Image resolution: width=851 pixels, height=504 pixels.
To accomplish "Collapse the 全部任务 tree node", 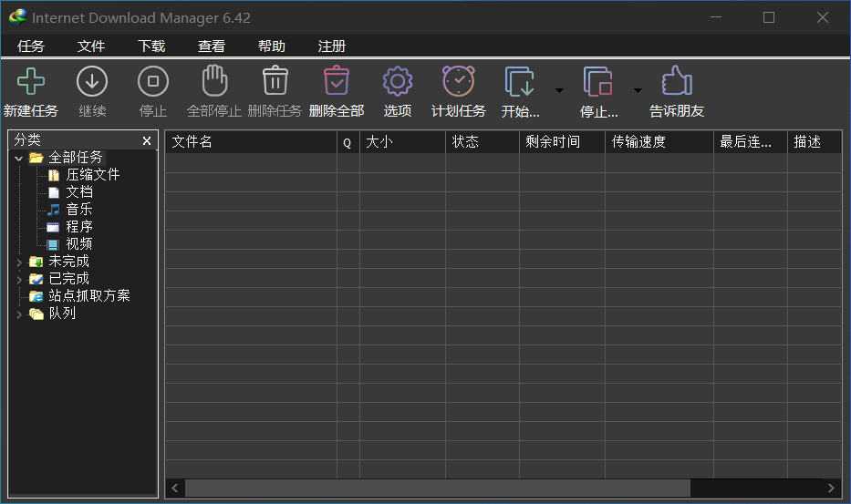I will (19, 159).
